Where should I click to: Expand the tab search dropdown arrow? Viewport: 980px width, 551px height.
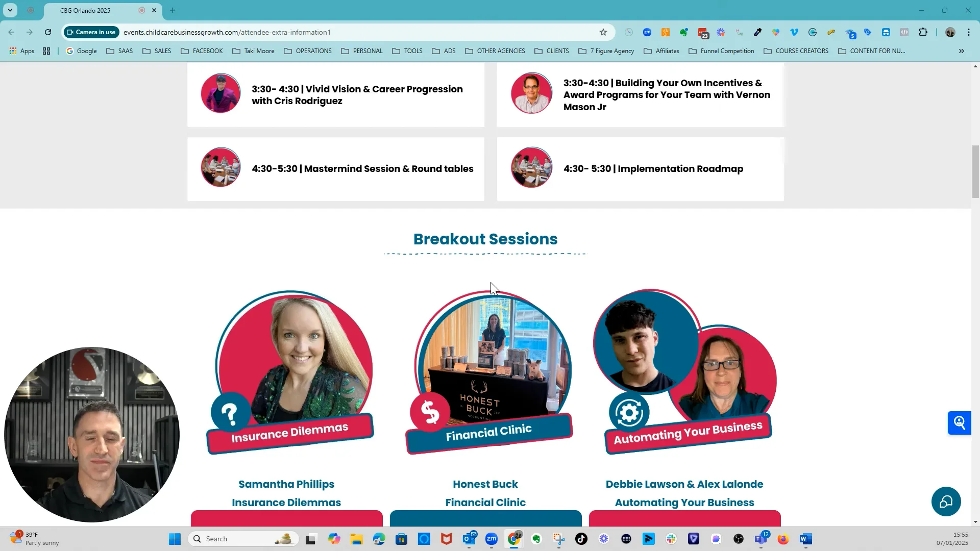click(x=10, y=10)
